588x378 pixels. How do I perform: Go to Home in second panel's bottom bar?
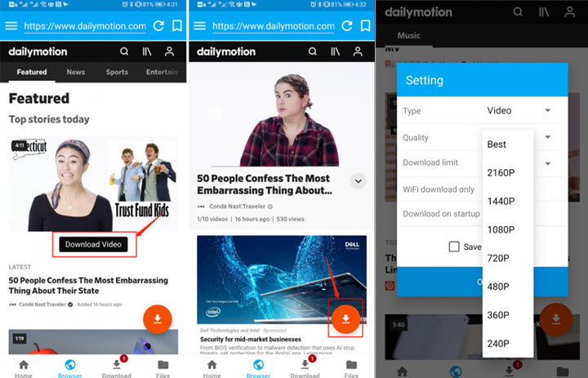(212, 369)
